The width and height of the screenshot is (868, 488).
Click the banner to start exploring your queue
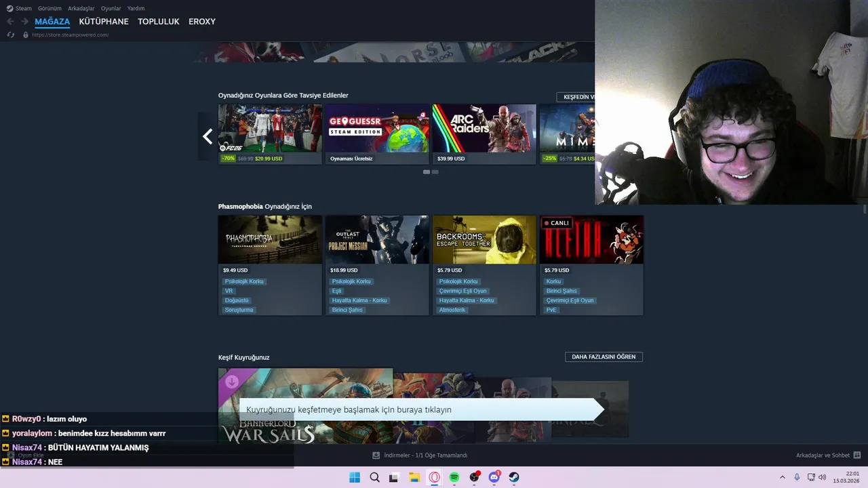point(420,409)
